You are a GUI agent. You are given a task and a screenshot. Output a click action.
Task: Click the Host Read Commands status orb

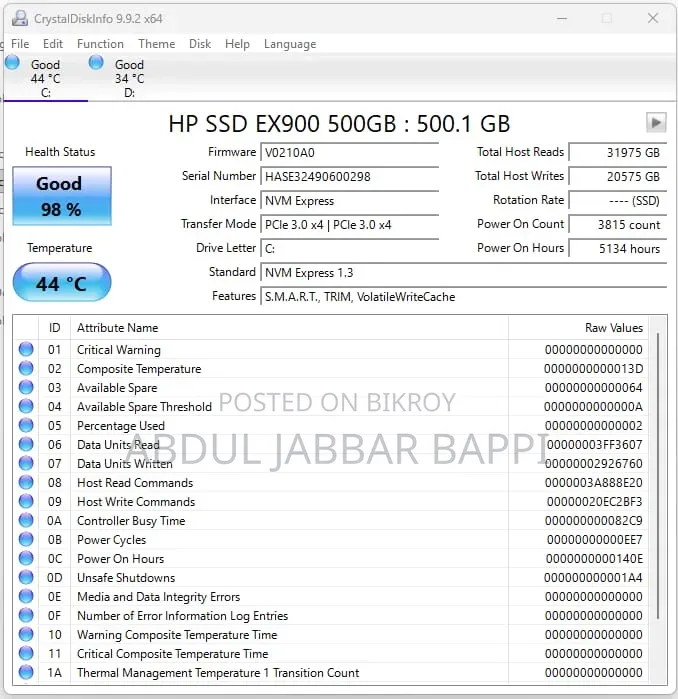(26, 482)
